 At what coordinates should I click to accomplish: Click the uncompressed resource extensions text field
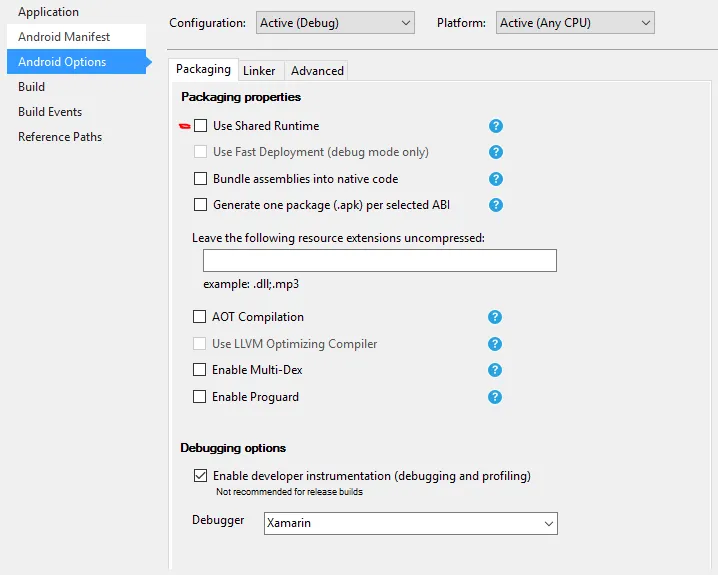(x=379, y=261)
